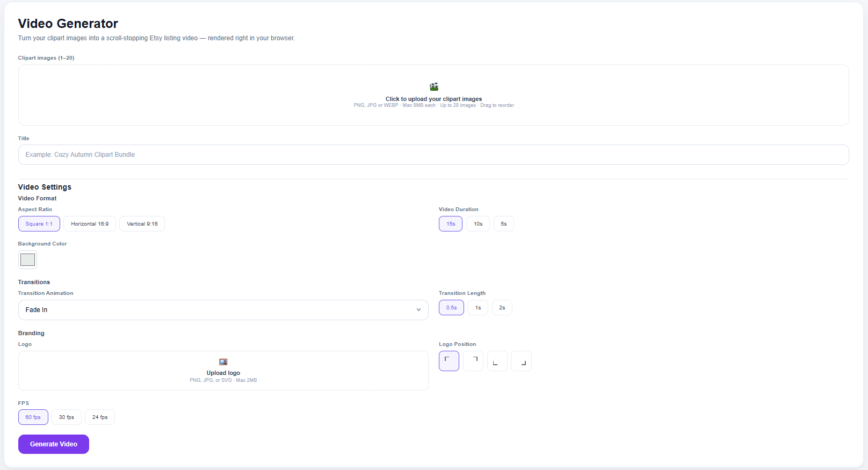Click the Generate Video button
Screen dimensions: 868x470
click(x=54, y=444)
